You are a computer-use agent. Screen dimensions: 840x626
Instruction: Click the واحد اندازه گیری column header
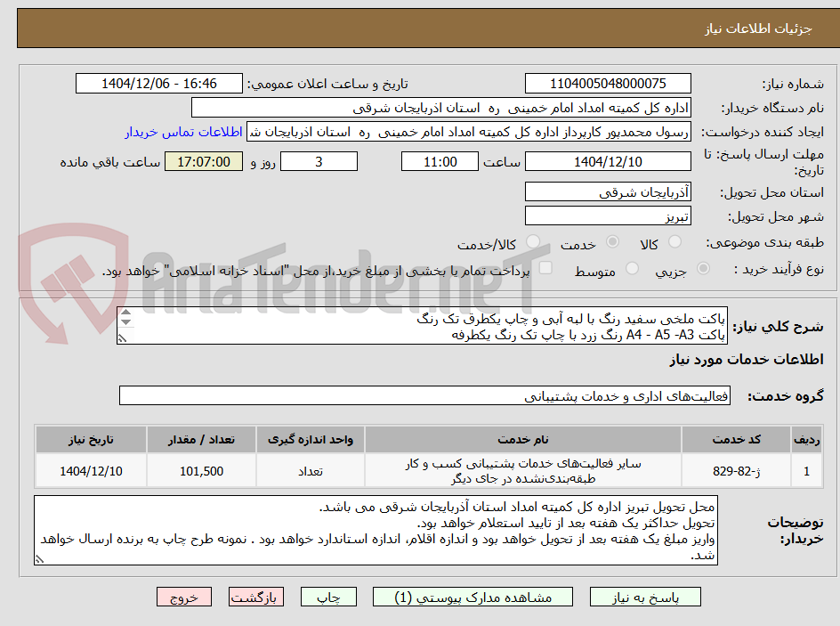click(311, 440)
